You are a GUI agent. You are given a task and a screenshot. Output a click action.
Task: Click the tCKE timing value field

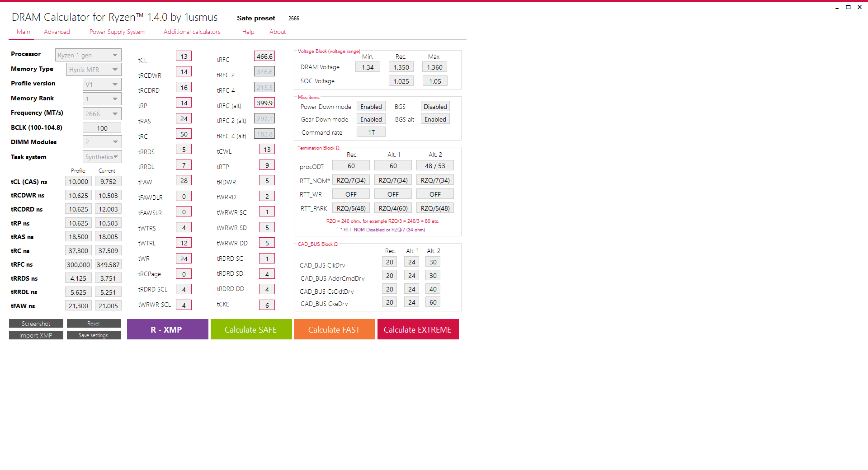coord(267,305)
